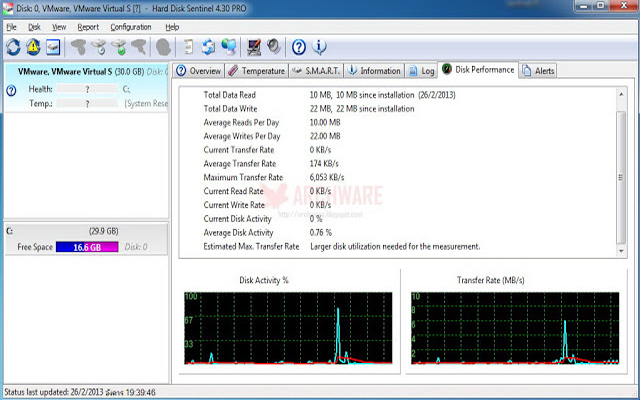
Task: Open the Help menu
Action: [x=172, y=27]
